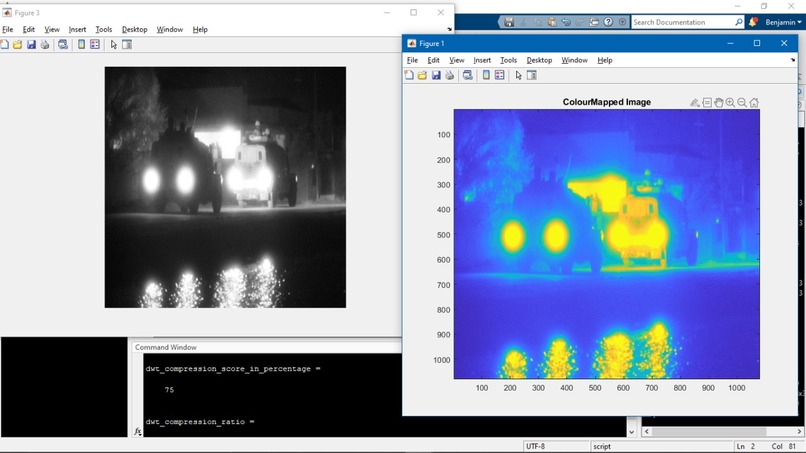Open Window menu in Figure 3

pos(170,30)
